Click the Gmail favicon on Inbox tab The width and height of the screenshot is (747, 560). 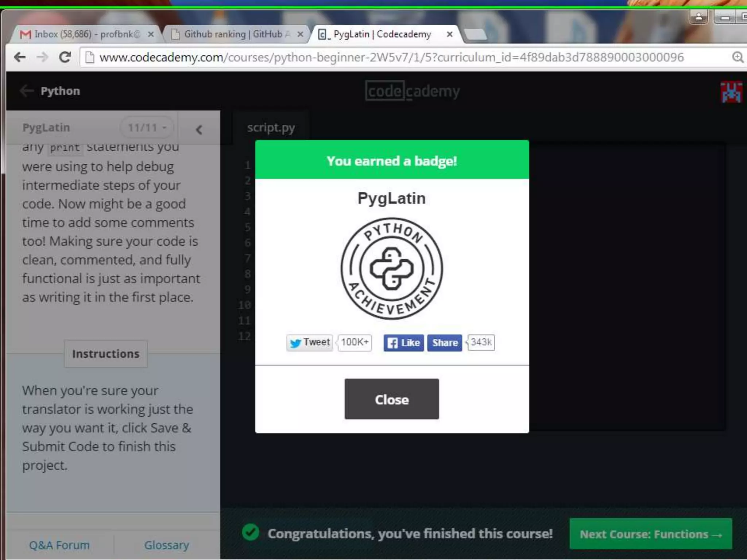[x=25, y=34]
